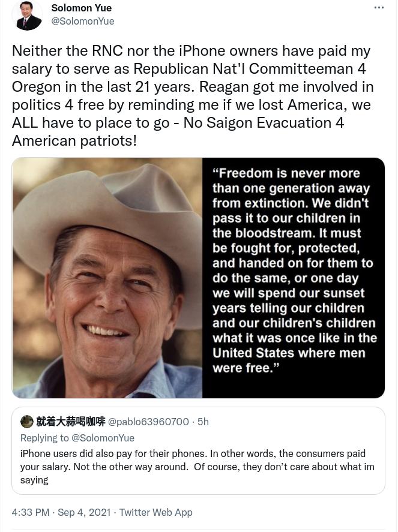398x532 pixels.
Task: Enlarge the Reagan cowboy hat photo
Action: coord(107,278)
